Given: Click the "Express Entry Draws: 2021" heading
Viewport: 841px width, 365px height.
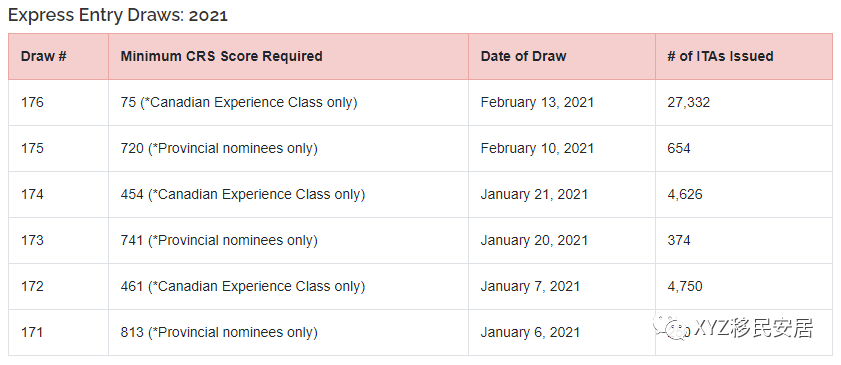Looking at the screenshot, I should point(117,15).
